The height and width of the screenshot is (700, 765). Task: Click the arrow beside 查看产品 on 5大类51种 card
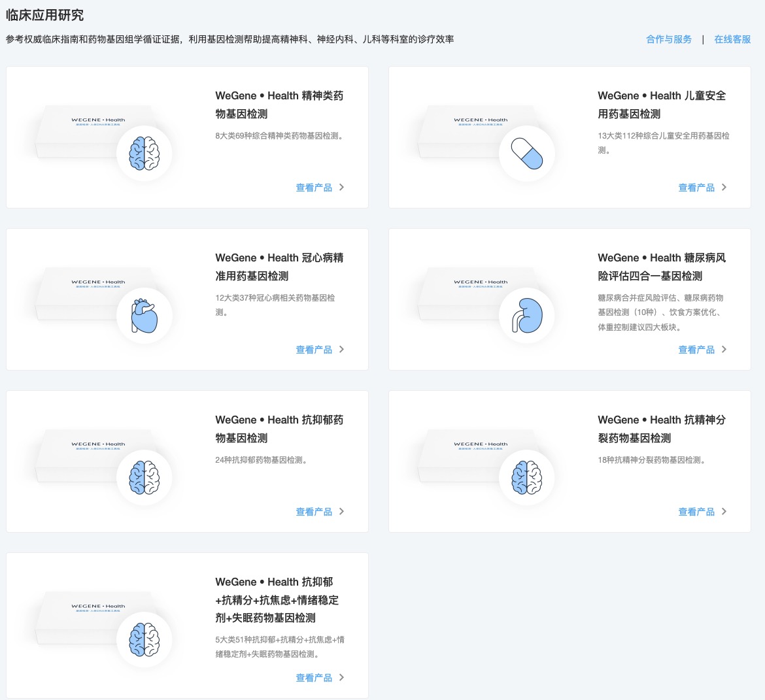341,677
